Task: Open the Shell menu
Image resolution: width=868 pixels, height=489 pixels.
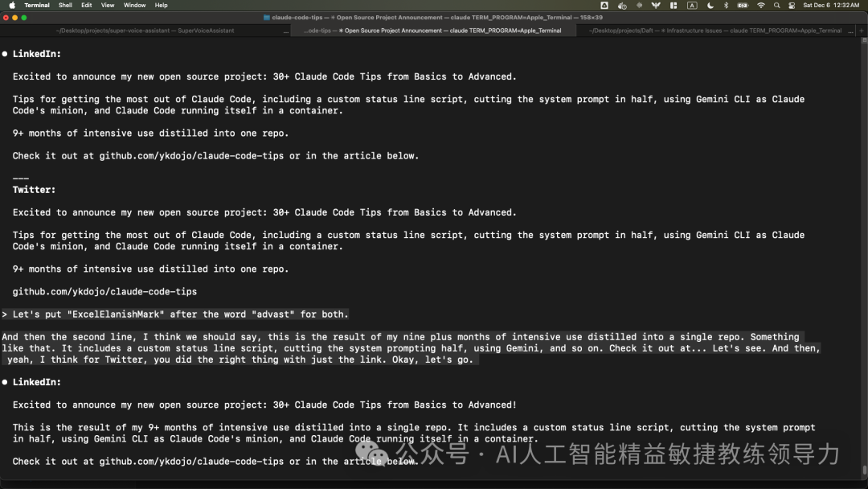Action: tap(65, 5)
